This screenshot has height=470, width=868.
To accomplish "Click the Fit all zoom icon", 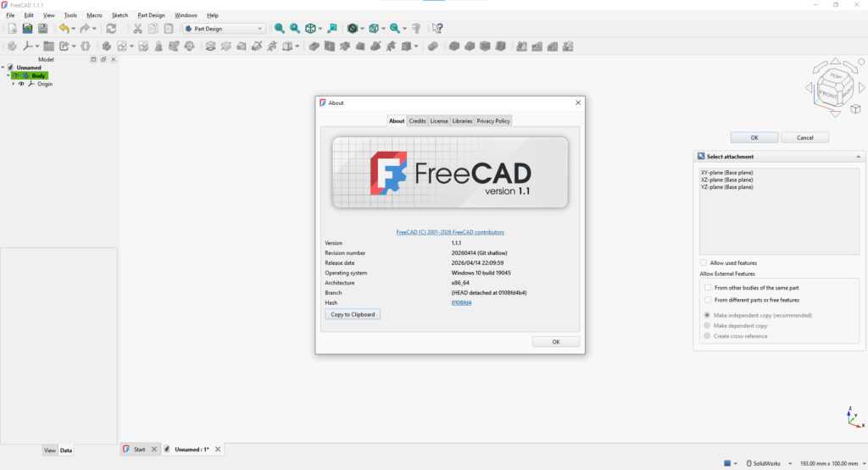I will (x=280, y=29).
